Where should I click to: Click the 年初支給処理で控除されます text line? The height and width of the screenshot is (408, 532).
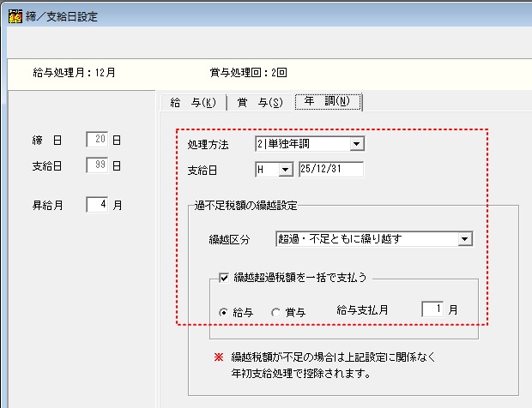(x=300, y=374)
